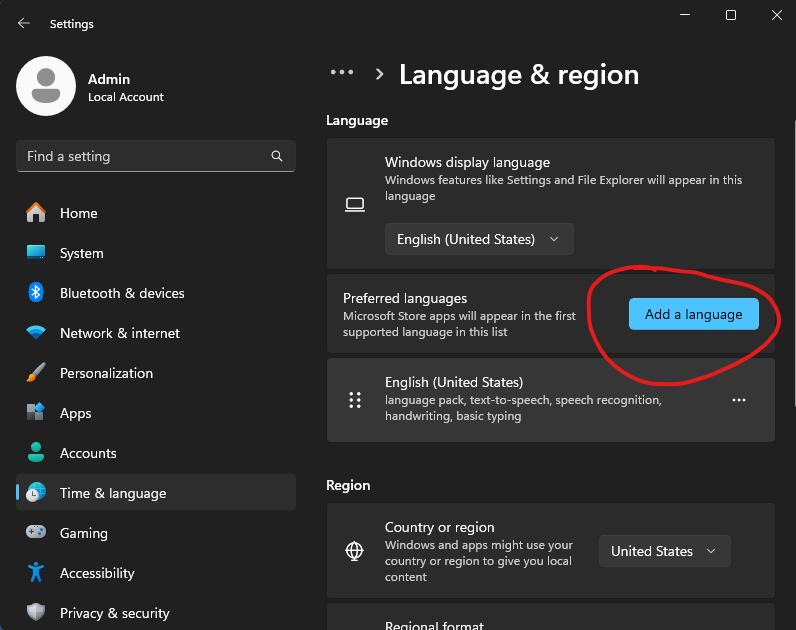Navigate to Apps settings

coord(156,413)
